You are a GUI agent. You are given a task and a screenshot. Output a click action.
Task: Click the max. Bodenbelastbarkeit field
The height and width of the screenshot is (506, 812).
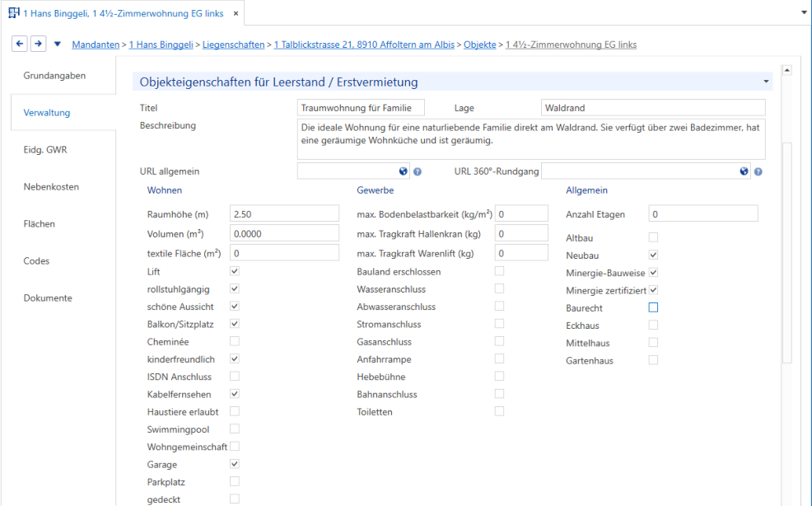[521, 214]
